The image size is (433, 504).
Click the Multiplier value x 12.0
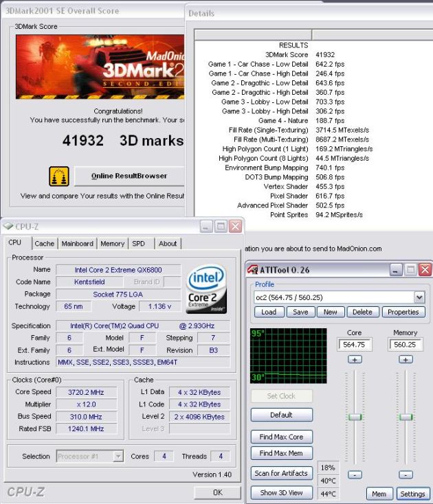pos(86,404)
